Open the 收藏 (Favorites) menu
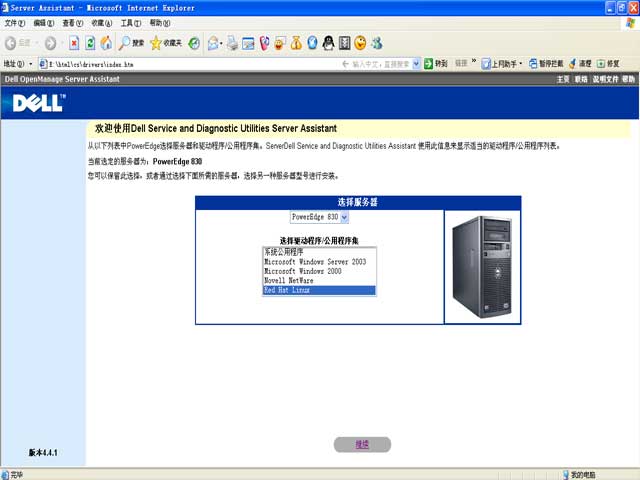The width and height of the screenshot is (640, 480). pyautogui.click(x=102, y=23)
